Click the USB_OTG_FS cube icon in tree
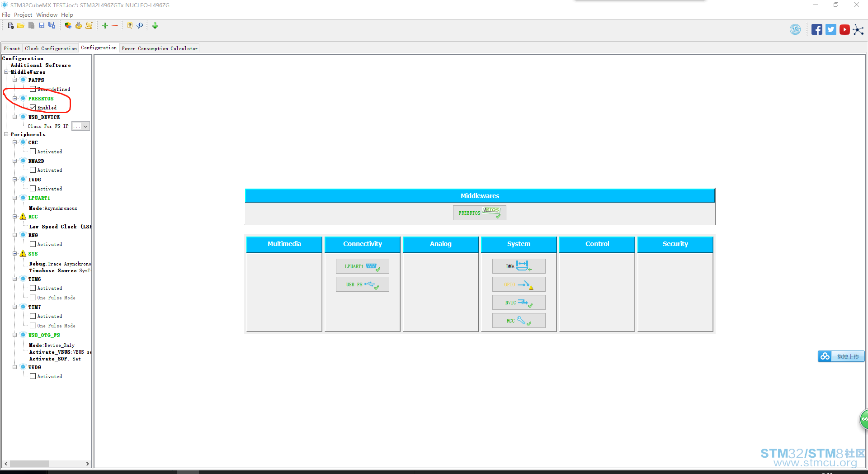Viewport: 868px width, 474px height. [23, 335]
